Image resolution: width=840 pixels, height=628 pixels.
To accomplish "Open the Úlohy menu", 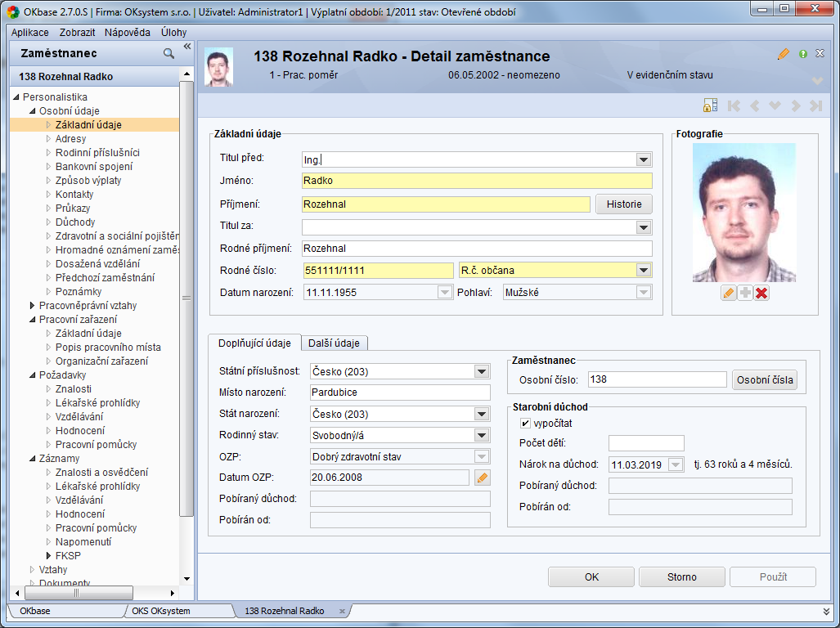I will point(174,32).
